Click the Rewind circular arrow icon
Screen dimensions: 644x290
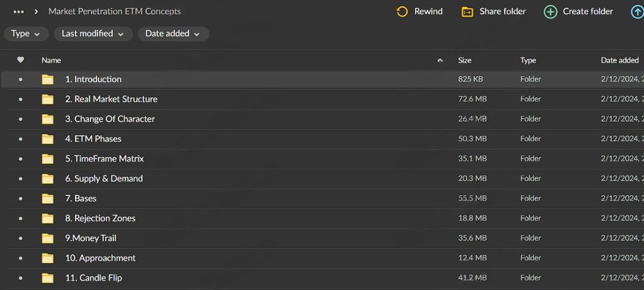[x=402, y=11]
